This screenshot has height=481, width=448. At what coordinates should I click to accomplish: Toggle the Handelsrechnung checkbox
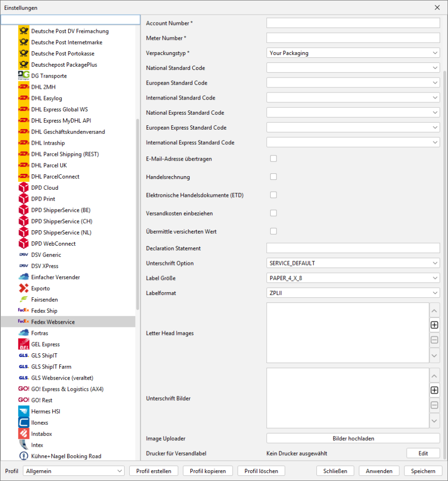pyautogui.click(x=273, y=177)
